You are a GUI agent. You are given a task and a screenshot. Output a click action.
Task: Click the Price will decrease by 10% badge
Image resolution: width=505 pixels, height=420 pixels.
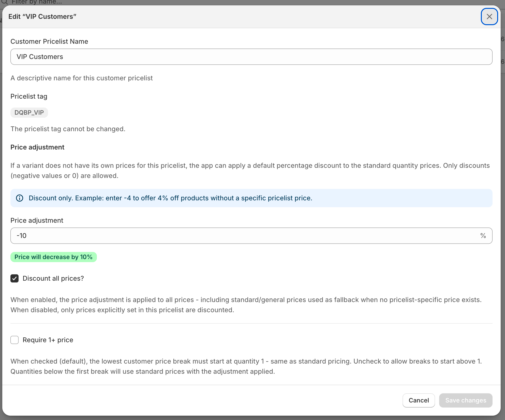[x=54, y=257]
